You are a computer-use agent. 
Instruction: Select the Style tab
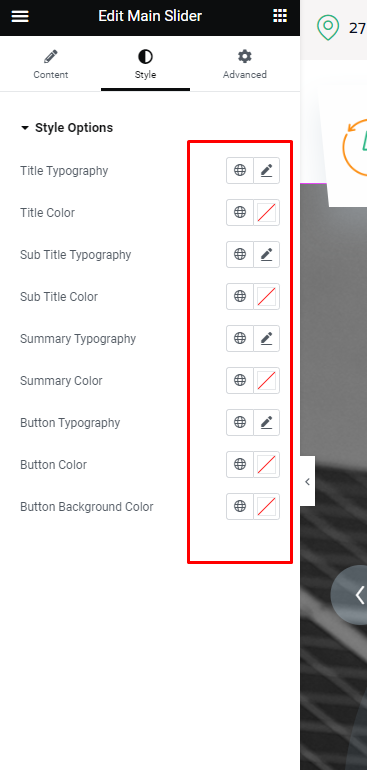pos(145,64)
